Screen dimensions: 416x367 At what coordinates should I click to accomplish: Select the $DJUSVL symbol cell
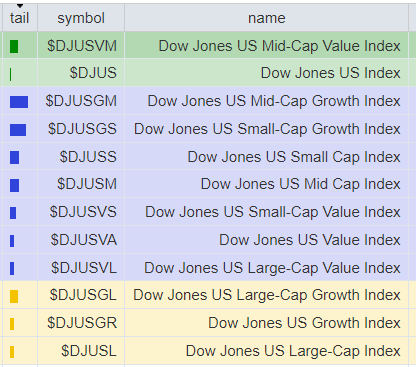tap(81, 268)
